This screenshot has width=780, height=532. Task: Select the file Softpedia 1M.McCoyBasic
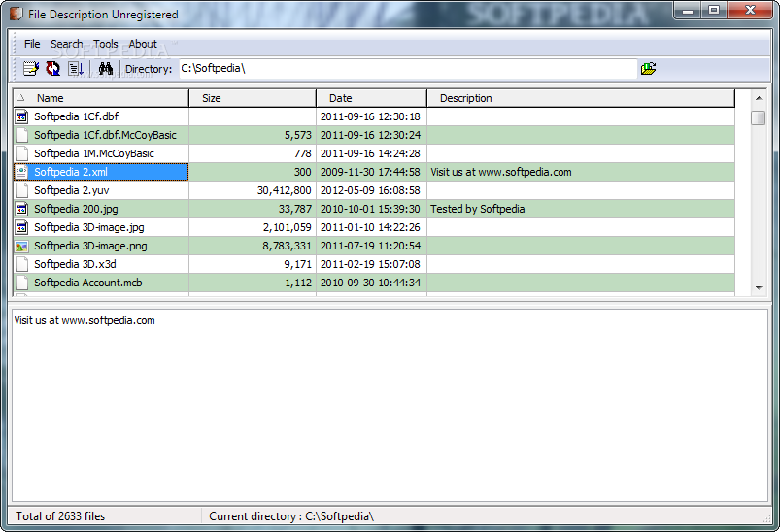(94, 153)
